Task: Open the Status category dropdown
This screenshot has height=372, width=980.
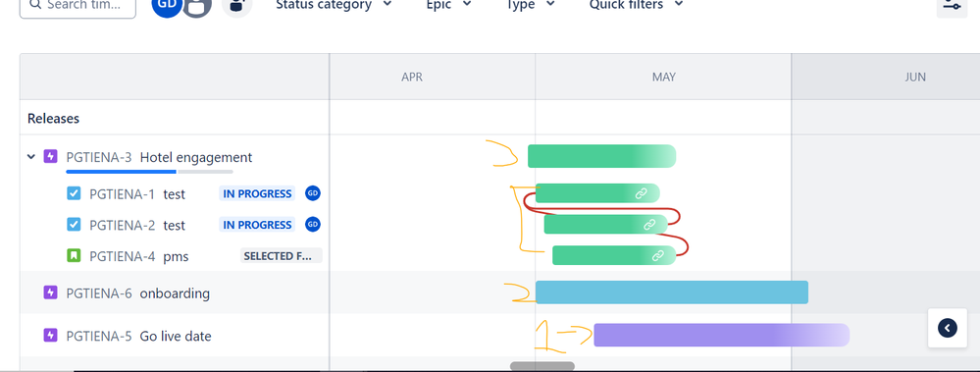Action: pos(334,5)
